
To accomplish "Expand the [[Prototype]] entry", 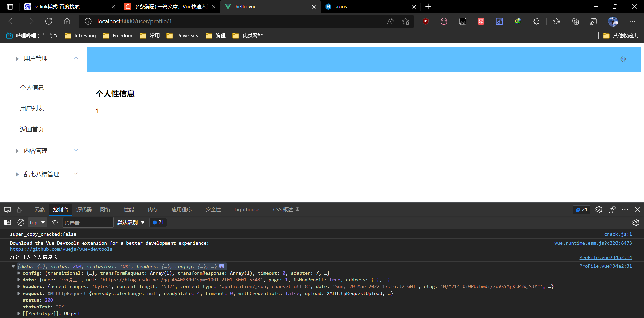I will point(19,313).
